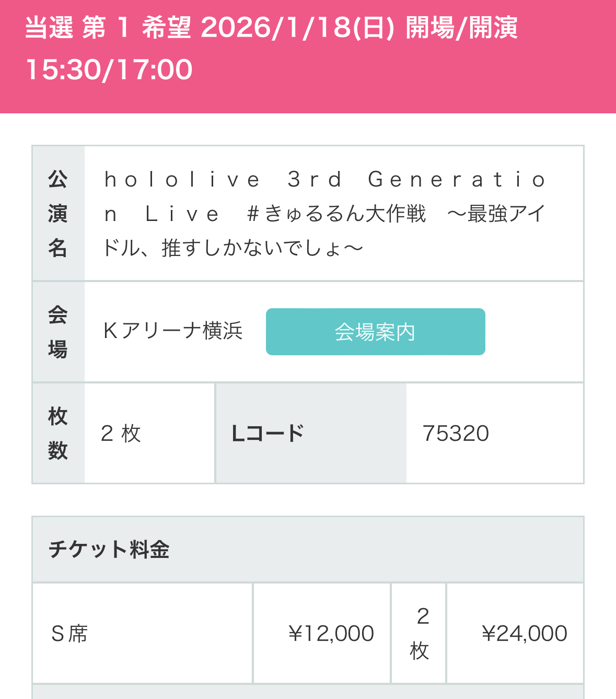Viewport: 616px width, 699px height.
Task: Click the 15:30/17:00 time in the header
Action: pyautogui.click(x=109, y=69)
